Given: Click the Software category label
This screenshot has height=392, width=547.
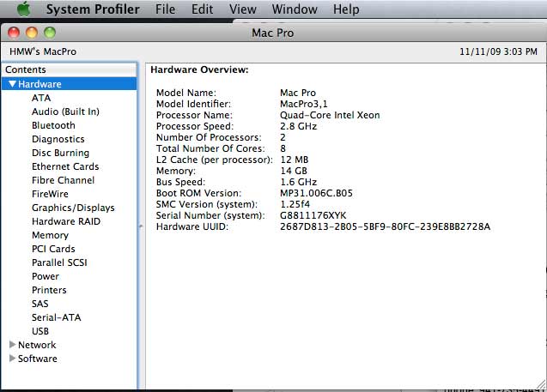Looking at the screenshot, I should click(x=37, y=359).
